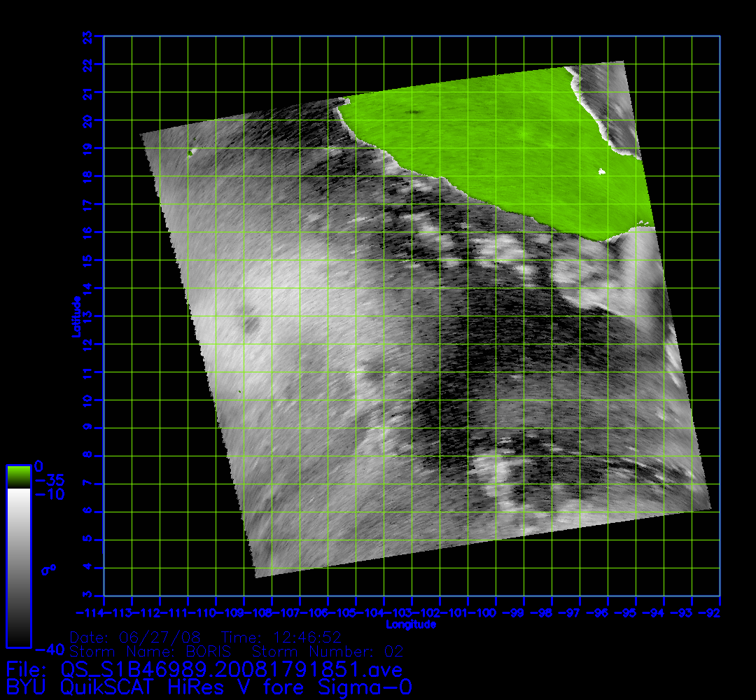Click the small island near latitude 19
The image size is (756, 700).
[190, 151]
